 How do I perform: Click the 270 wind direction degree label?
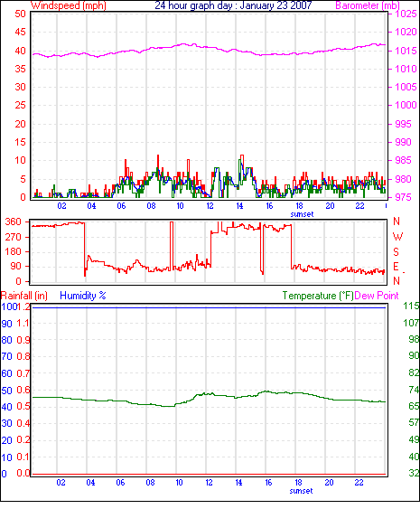click(14, 237)
